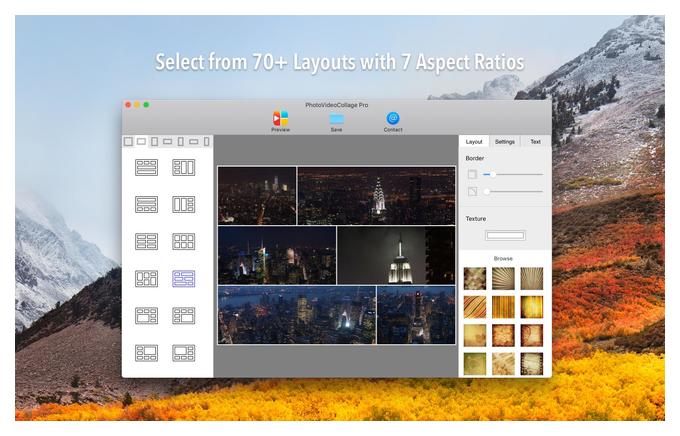
Task: Apply the glowing yellow grunge texture
Action: pyautogui.click(x=532, y=307)
